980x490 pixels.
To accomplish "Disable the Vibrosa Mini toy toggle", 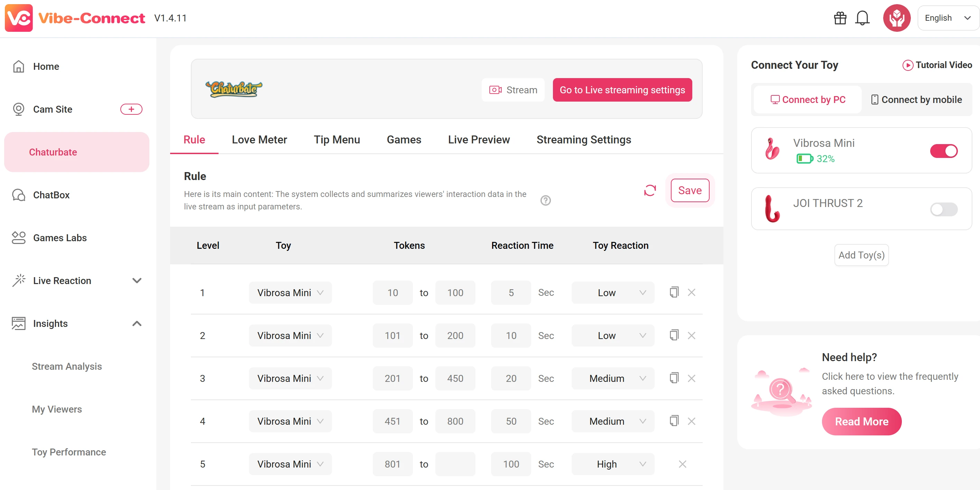I will pyautogui.click(x=943, y=151).
